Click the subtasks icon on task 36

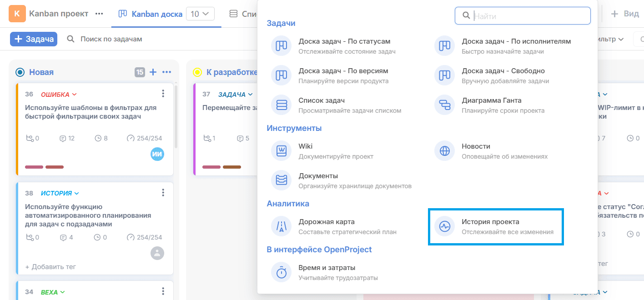30,138
